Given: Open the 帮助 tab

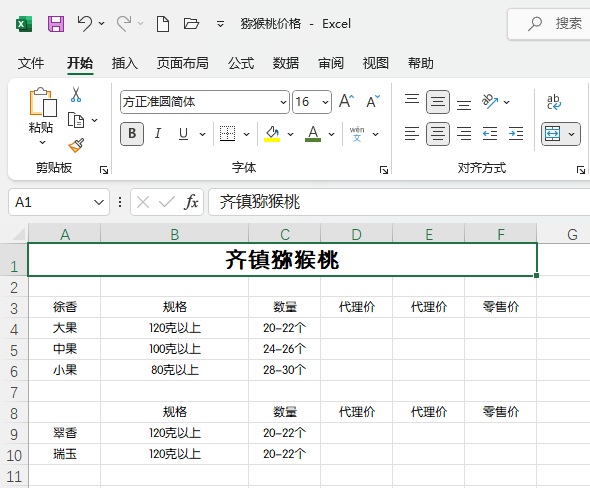Looking at the screenshot, I should [421, 63].
